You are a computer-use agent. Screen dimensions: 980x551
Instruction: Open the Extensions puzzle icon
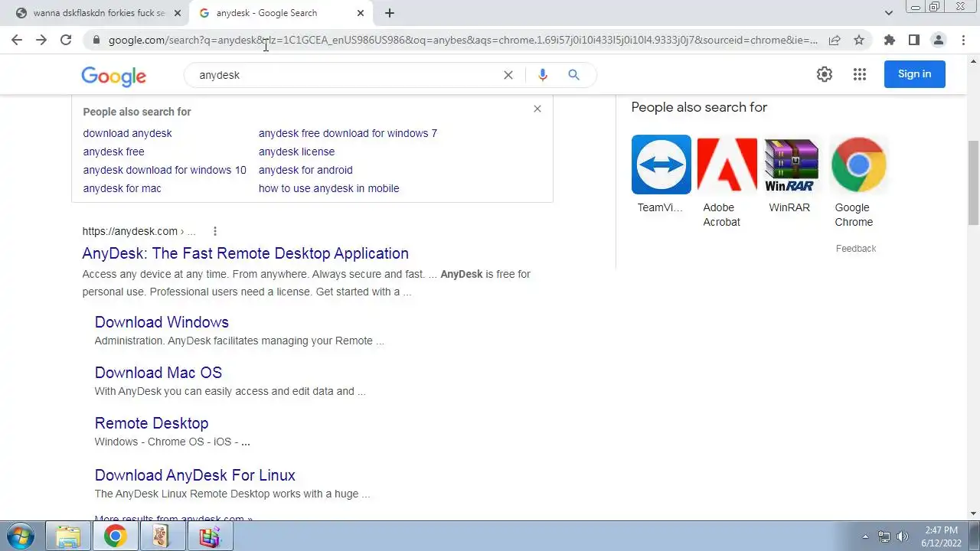tap(889, 40)
